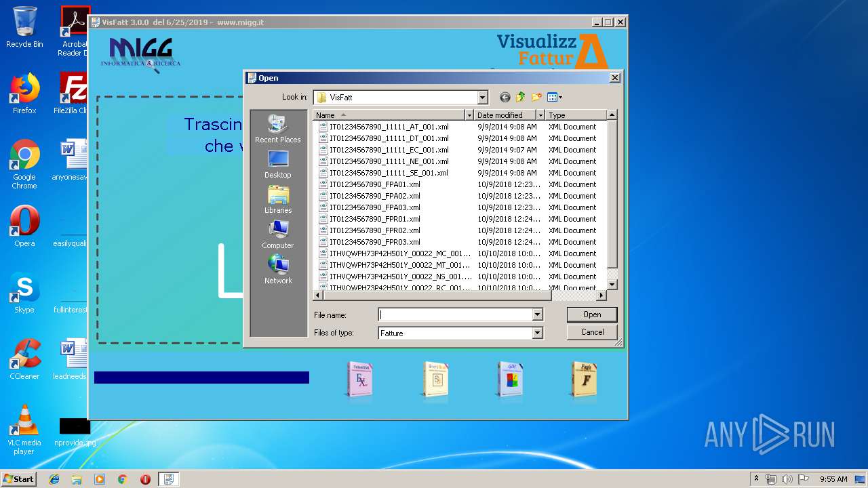
Task: Go back to the previous folder in Open dialog
Action: pyautogui.click(x=505, y=98)
